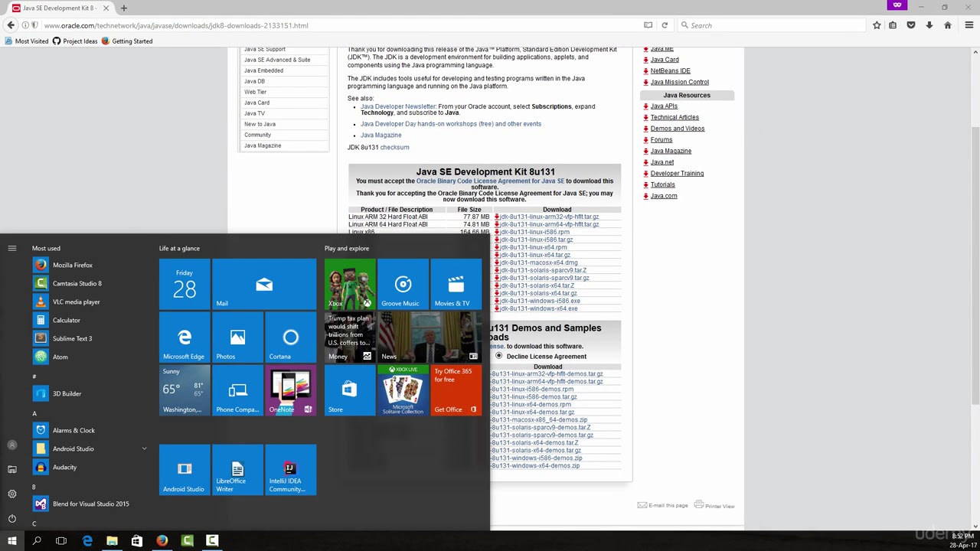This screenshot has width=980, height=551.
Task: Open the Firefox hamburger menu
Action: 969,25
